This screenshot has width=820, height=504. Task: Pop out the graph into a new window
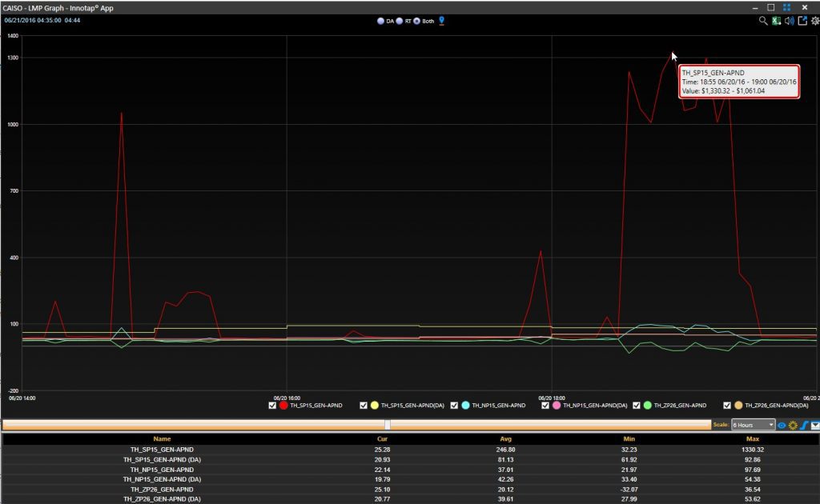[802, 21]
